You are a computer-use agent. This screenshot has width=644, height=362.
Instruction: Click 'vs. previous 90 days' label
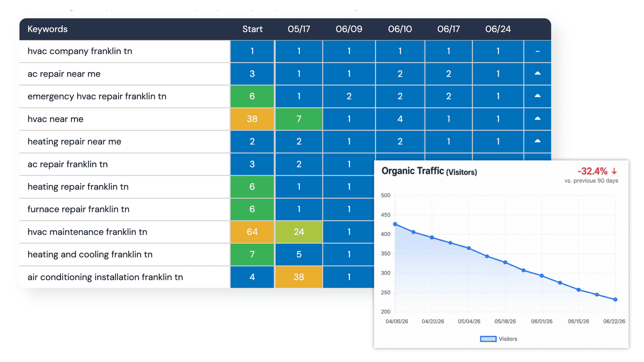click(591, 181)
